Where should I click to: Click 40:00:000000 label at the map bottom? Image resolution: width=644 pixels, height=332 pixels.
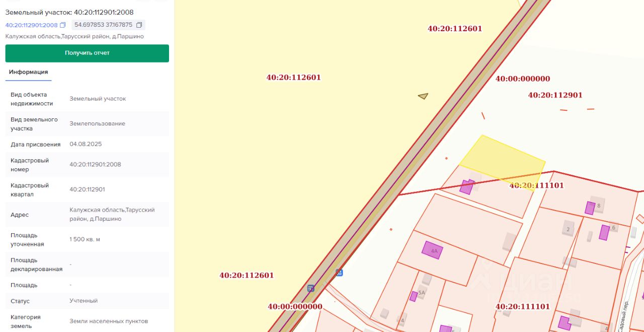tap(295, 306)
